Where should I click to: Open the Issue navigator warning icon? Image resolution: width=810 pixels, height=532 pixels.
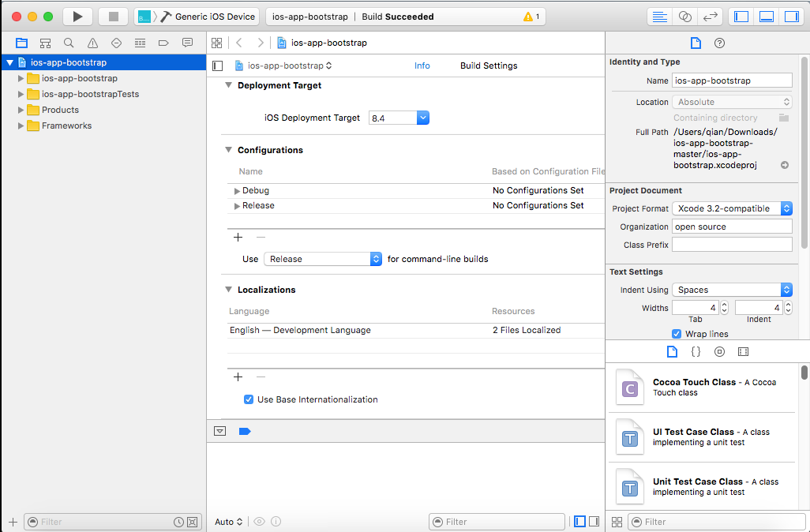[x=92, y=43]
